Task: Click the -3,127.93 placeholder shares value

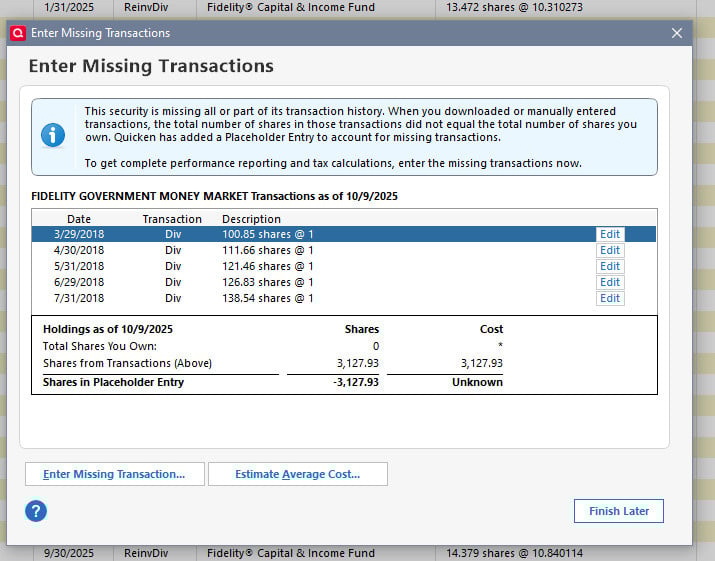Action: point(356,382)
